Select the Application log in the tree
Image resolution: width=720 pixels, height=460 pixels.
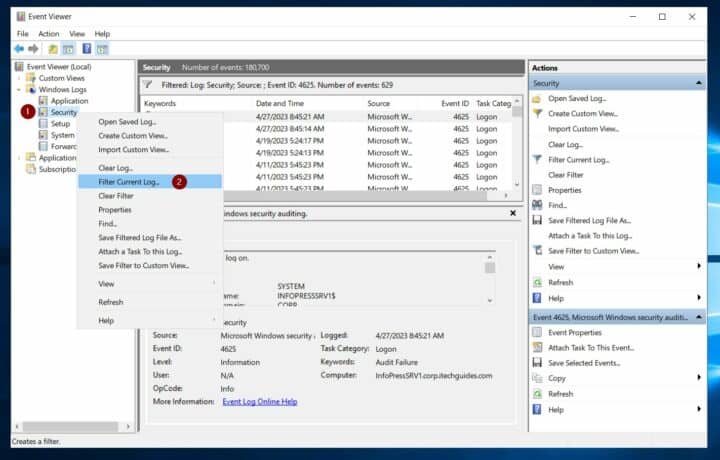pyautogui.click(x=69, y=101)
